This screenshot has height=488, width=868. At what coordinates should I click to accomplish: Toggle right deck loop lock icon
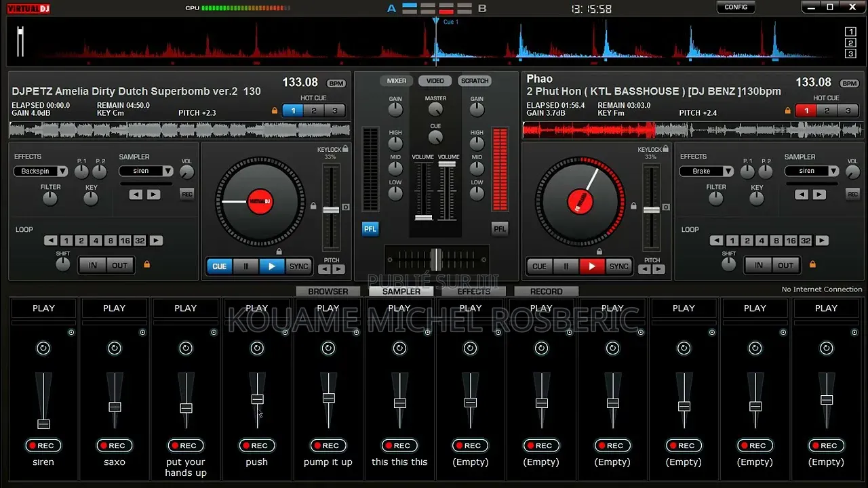(812, 264)
